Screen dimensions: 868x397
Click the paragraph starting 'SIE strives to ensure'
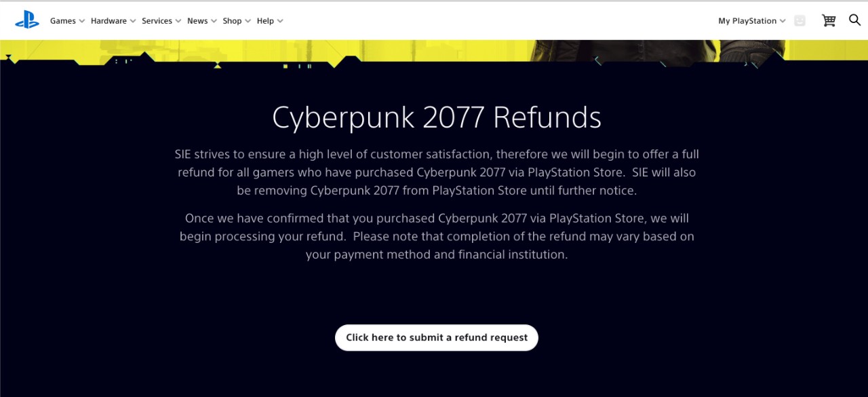(x=436, y=172)
